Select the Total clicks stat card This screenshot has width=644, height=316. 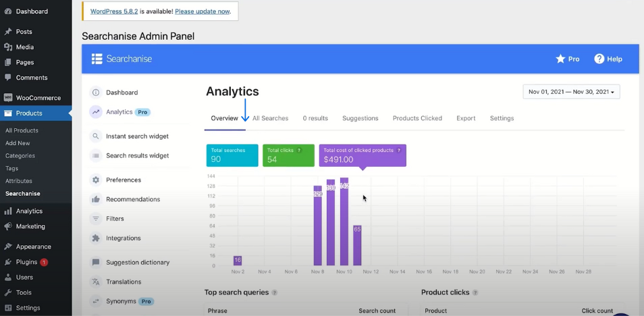(x=288, y=155)
